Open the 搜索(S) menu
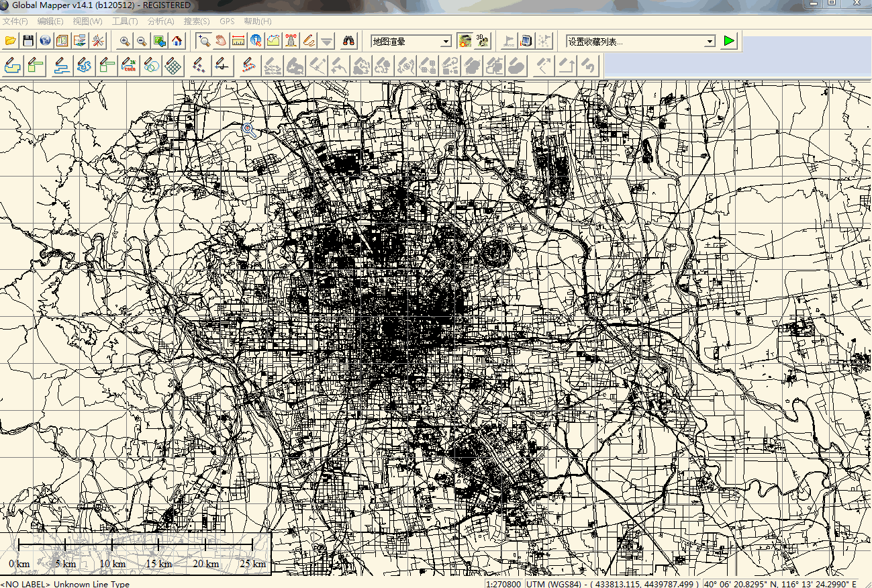872x588 pixels. 197,21
